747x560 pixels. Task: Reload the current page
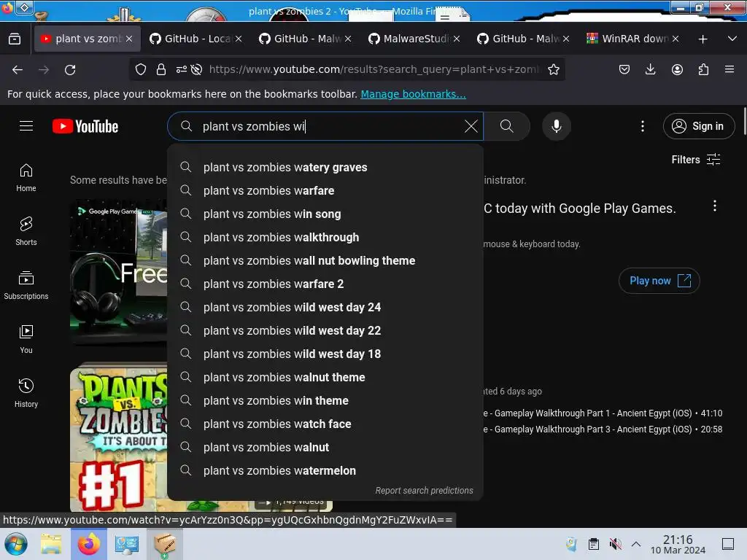click(x=70, y=69)
